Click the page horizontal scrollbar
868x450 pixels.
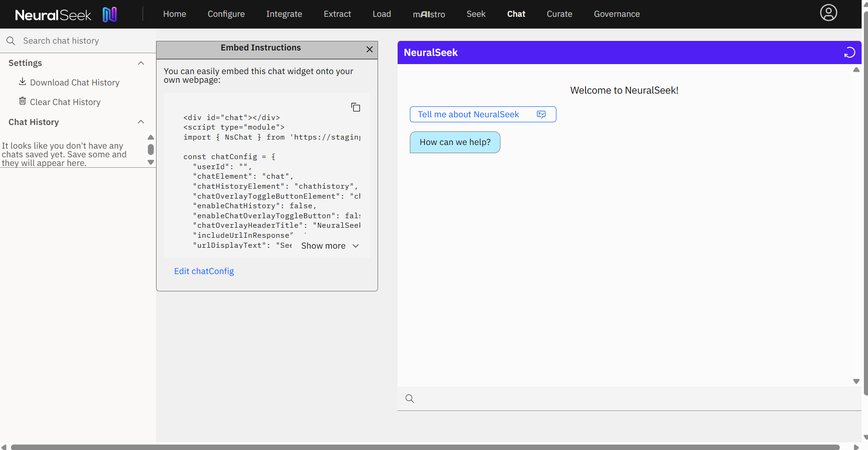tap(425, 447)
